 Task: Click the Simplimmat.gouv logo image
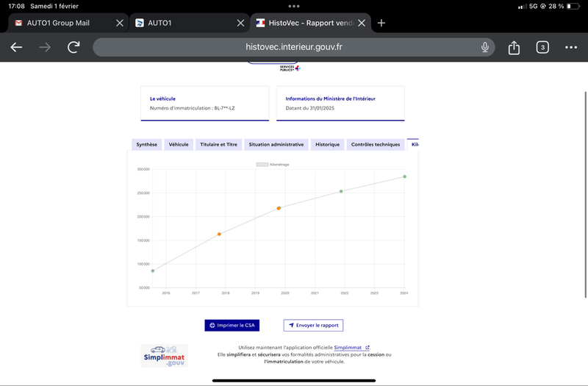point(164,356)
